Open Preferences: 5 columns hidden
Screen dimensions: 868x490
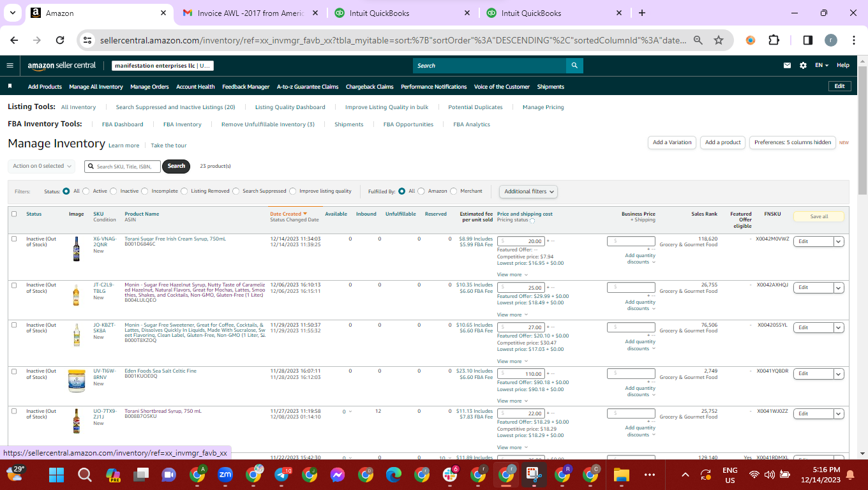coord(793,142)
